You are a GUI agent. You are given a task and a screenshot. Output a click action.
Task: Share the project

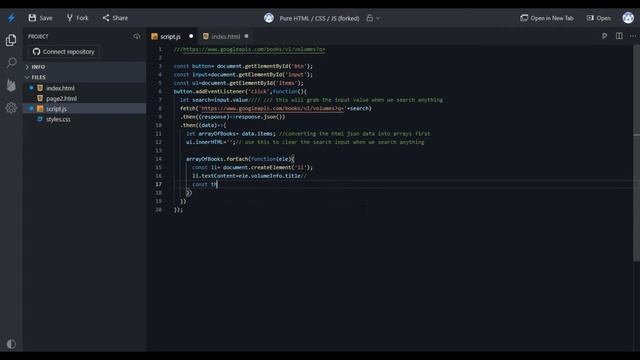[115, 18]
